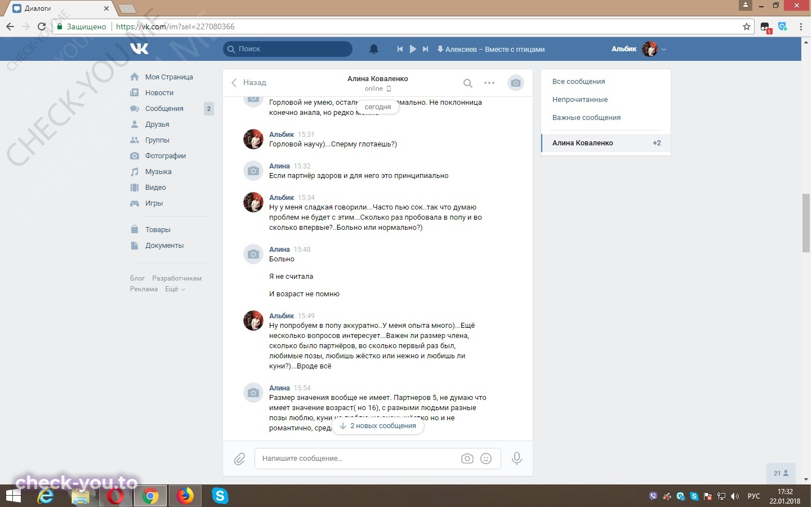The image size is (812, 507).
Task: Open the Реклама footer link
Action: click(144, 289)
